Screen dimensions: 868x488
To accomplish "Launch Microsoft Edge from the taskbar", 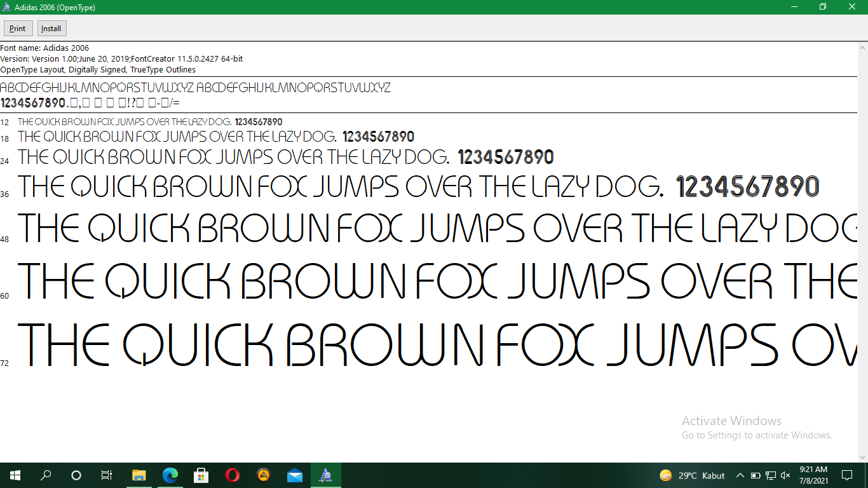I will [170, 475].
